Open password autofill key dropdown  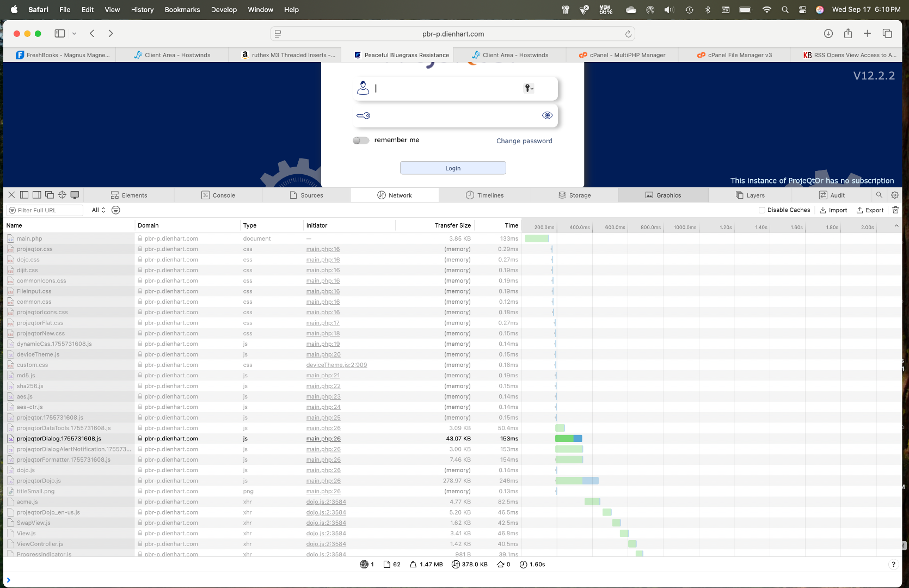pos(529,88)
